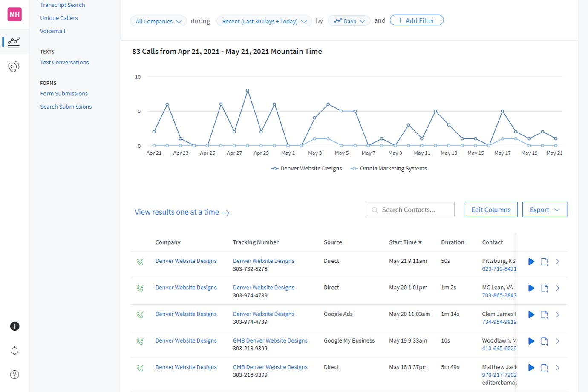The width and height of the screenshot is (588, 392).
Task: Play the May 19 9:33am call recording
Action: [x=531, y=341]
